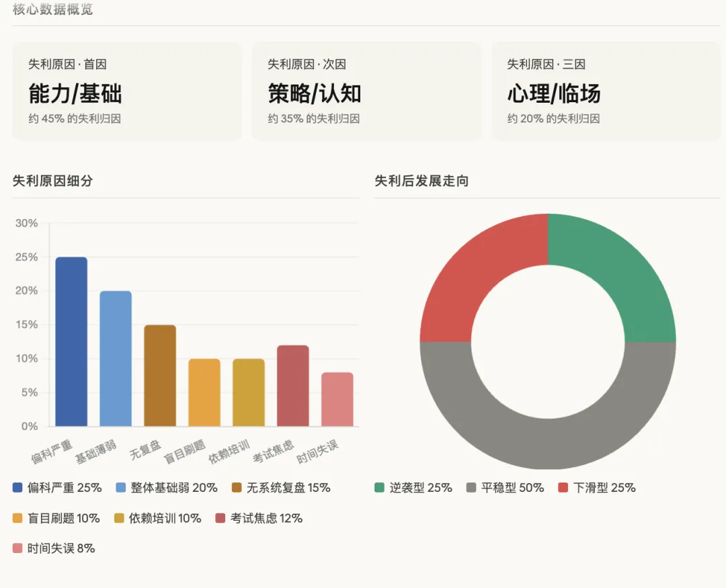Click the orange 盲目刷题 legend marker
The width and height of the screenshot is (726, 588).
point(16,518)
